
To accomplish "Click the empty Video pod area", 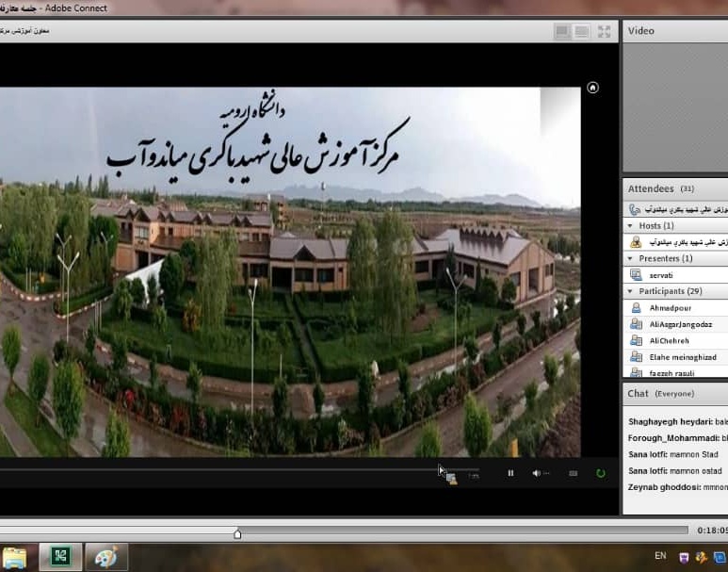I will [x=675, y=106].
